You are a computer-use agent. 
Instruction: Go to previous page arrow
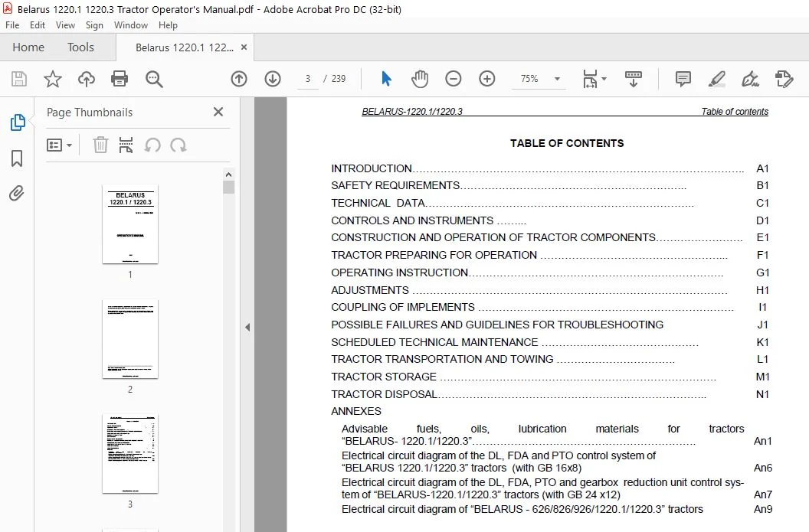pos(239,79)
